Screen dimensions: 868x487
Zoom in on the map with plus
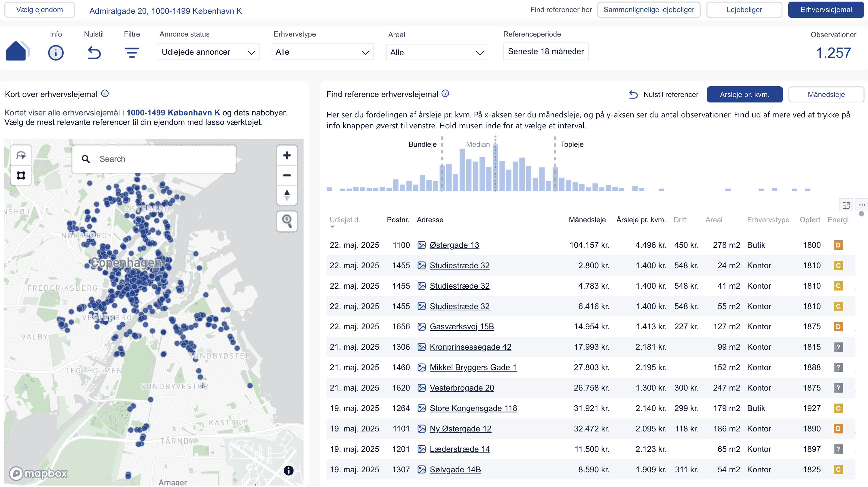click(x=287, y=155)
